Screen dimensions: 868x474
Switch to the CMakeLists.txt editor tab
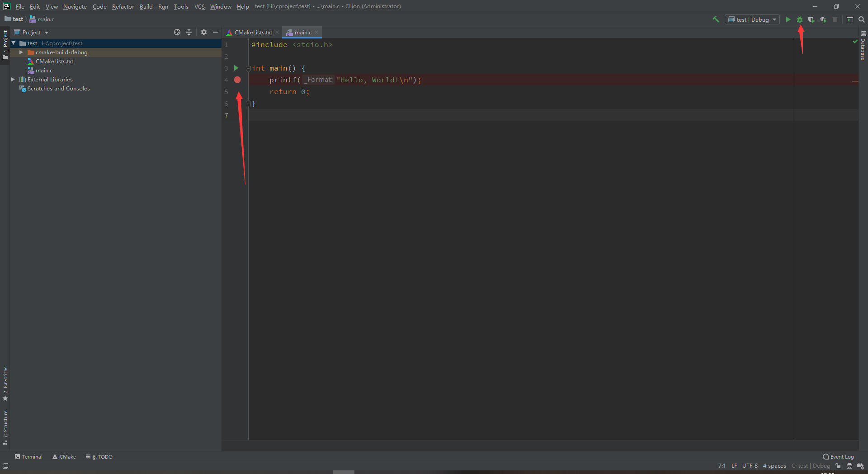click(253, 33)
